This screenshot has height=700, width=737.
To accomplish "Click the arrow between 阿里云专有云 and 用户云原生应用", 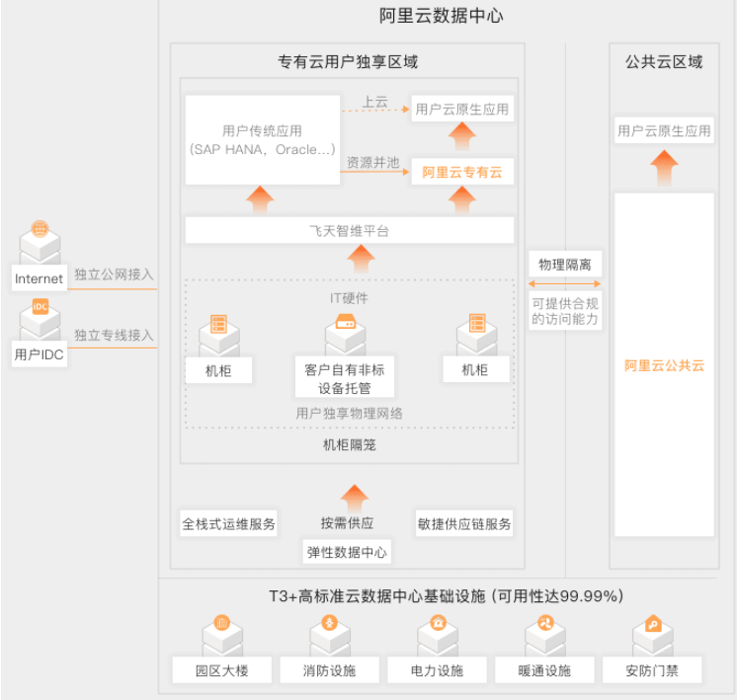I will click(462, 136).
